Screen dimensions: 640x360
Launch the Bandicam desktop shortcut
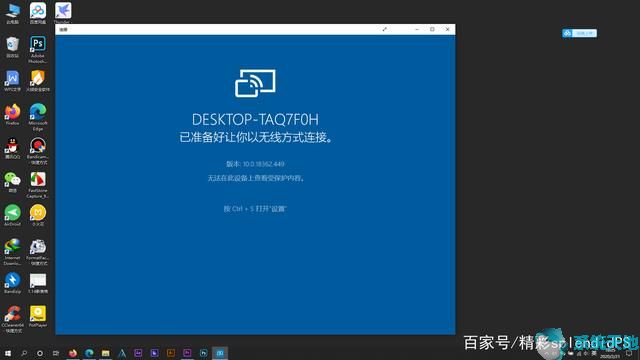point(38,150)
